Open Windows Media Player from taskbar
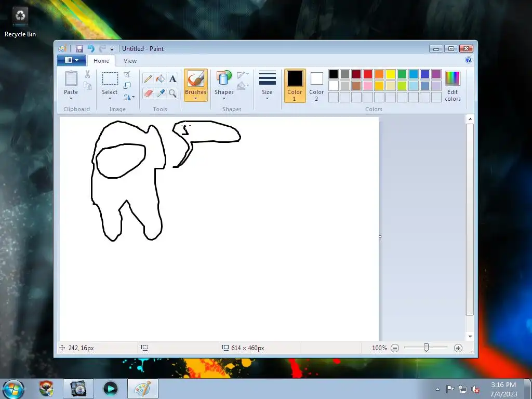The height and width of the screenshot is (399, 532). click(x=110, y=389)
